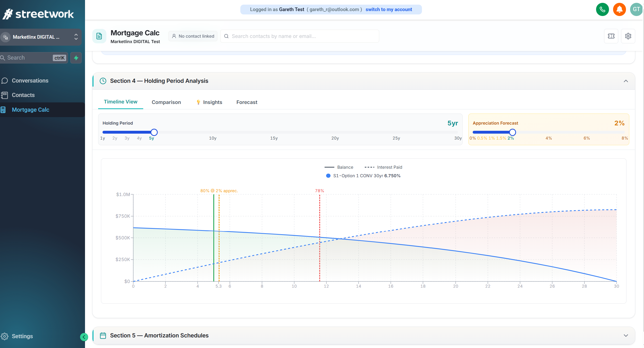Set holding period to 30y tick
This screenshot has height=348, width=644.
458,138
